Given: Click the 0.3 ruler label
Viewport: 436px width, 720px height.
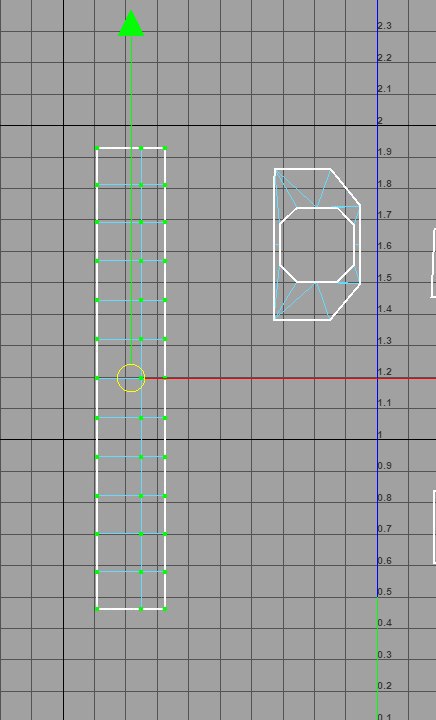Looking at the screenshot, I should 385,654.
